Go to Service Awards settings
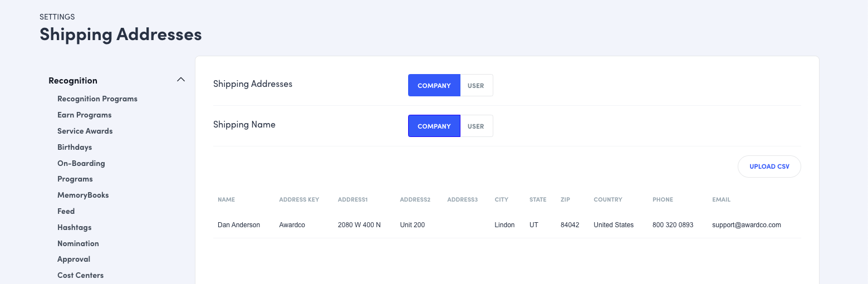868x284 pixels. click(x=85, y=131)
